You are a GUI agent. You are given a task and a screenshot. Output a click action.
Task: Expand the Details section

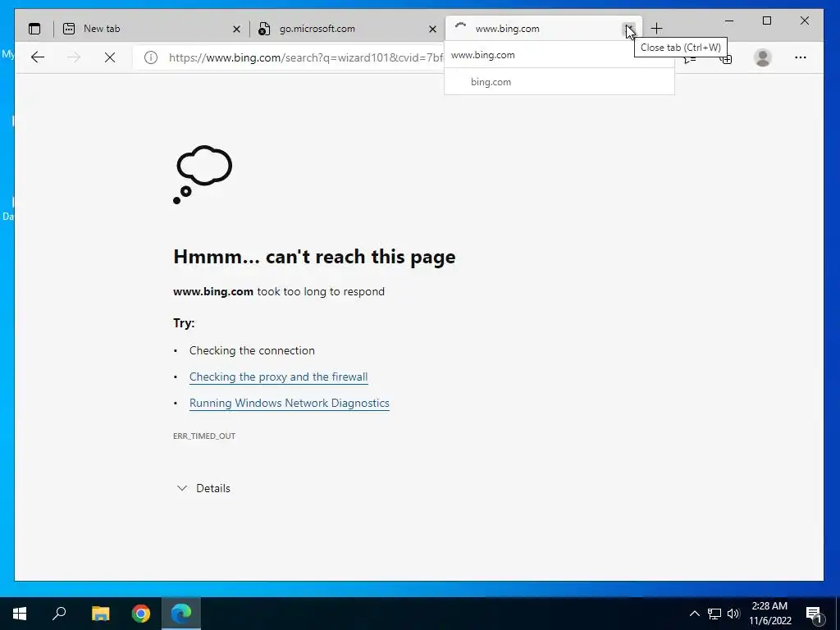tap(203, 488)
